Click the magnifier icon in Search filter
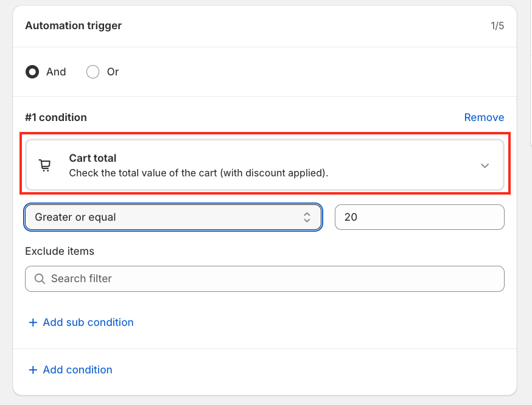 [40, 279]
